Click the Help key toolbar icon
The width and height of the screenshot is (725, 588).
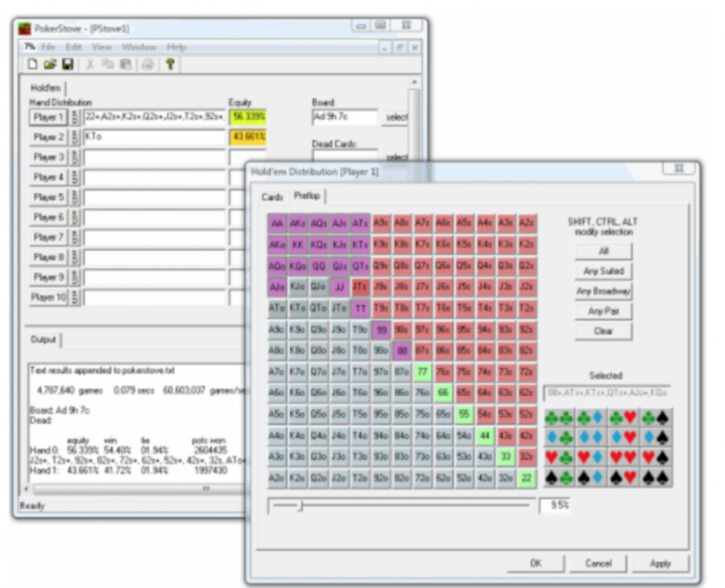pyautogui.click(x=172, y=63)
